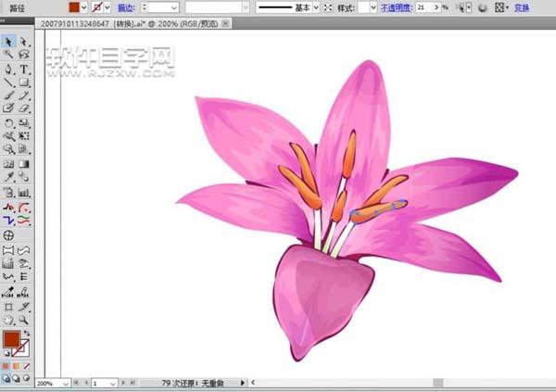
Task: Click the large fill color swatch in toolbox
Action: [12, 340]
